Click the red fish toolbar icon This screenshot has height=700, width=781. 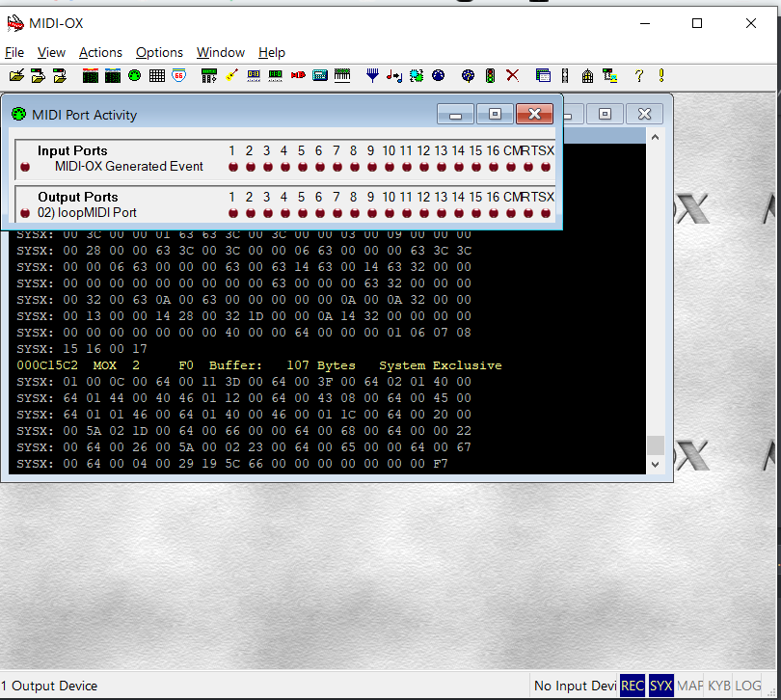pyautogui.click(x=298, y=76)
